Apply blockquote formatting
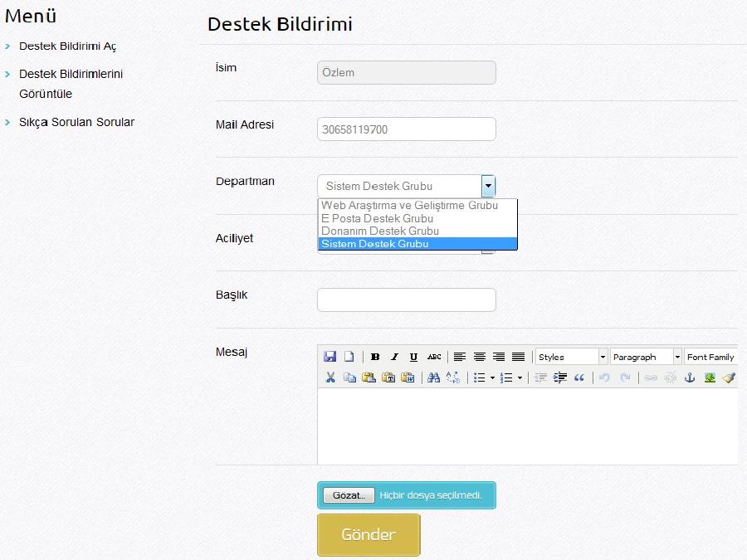Image resolution: width=747 pixels, height=560 pixels. click(579, 377)
